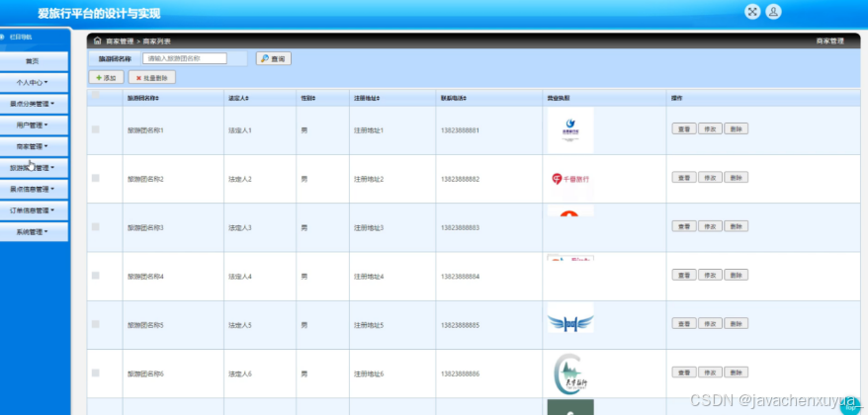
Task: Click 修改 for 旅游团名称5 row
Action: coord(710,323)
